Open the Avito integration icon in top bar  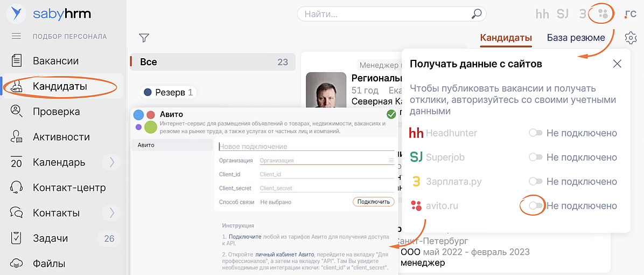click(x=604, y=15)
